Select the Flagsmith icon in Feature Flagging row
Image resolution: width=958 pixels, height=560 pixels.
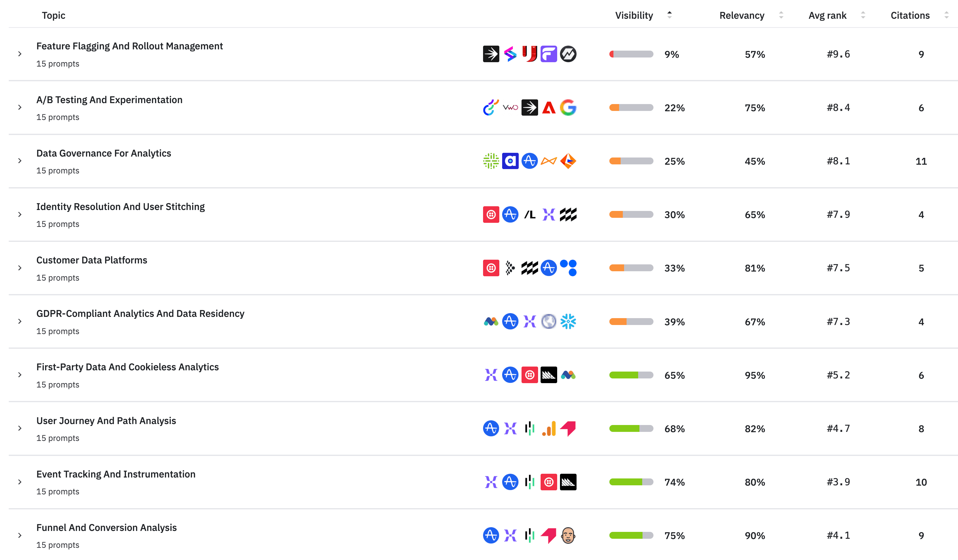[549, 54]
